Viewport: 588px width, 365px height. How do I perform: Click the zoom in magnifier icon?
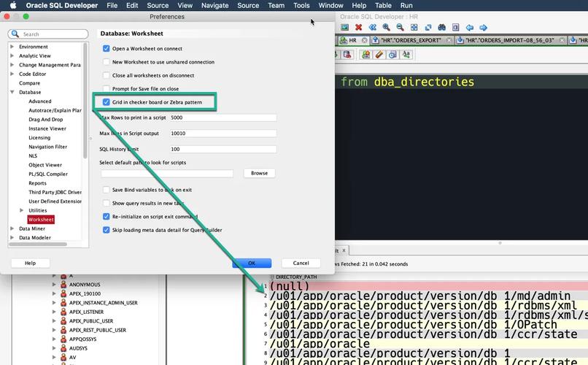[x=386, y=28]
